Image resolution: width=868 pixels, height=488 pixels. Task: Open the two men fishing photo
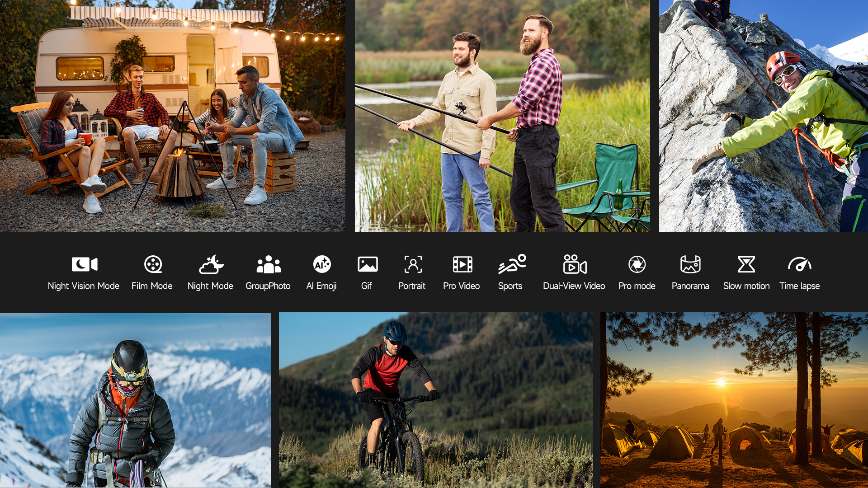502,116
